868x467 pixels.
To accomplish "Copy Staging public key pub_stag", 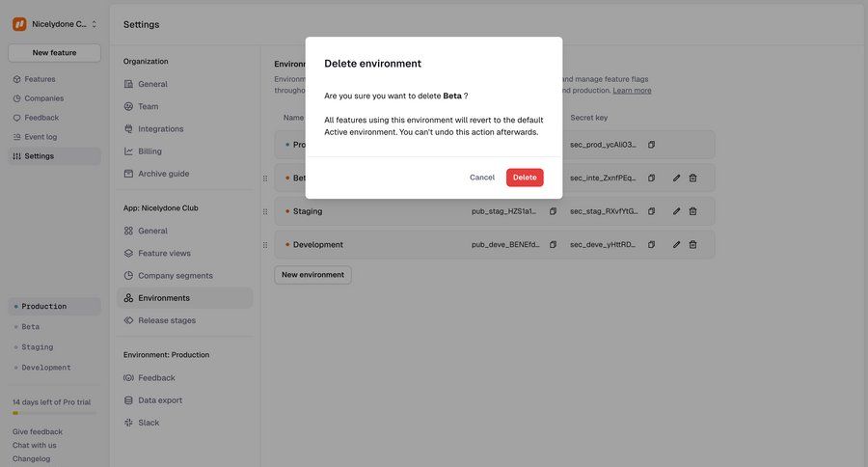I will tap(553, 211).
